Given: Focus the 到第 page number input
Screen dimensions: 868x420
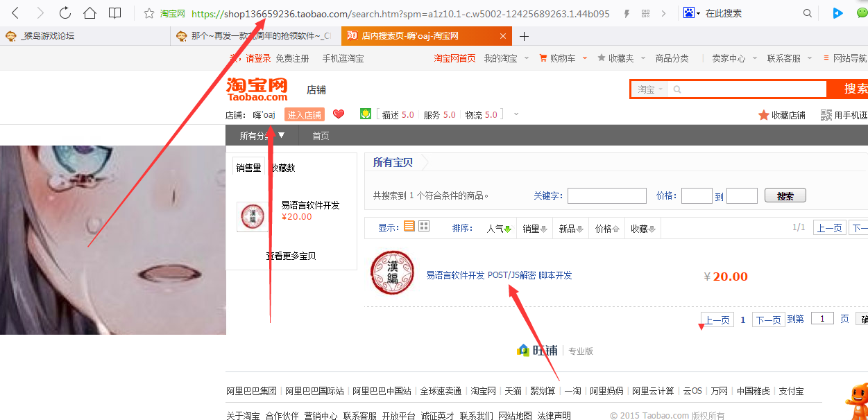Looking at the screenshot, I should (822, 319).
